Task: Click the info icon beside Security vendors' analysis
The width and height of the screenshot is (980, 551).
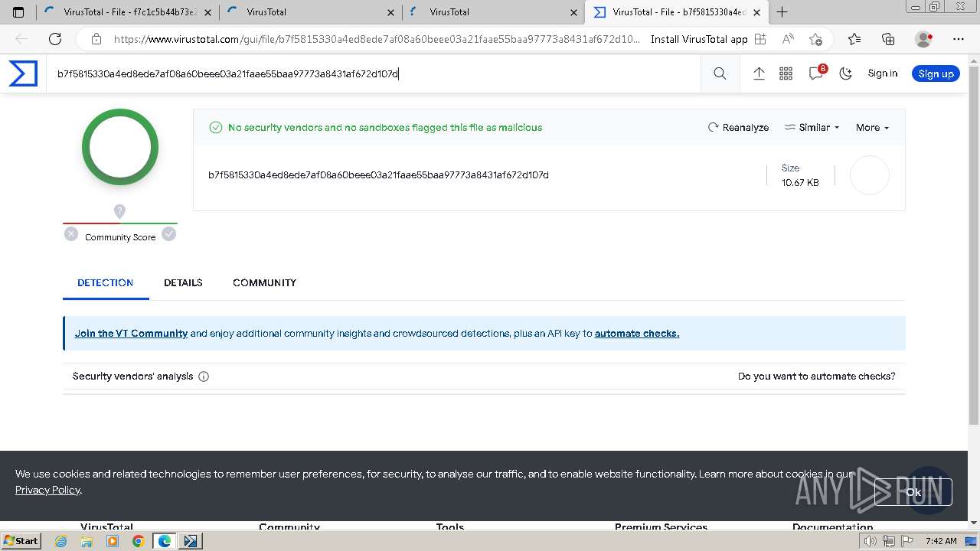Action: click(204, 377)
